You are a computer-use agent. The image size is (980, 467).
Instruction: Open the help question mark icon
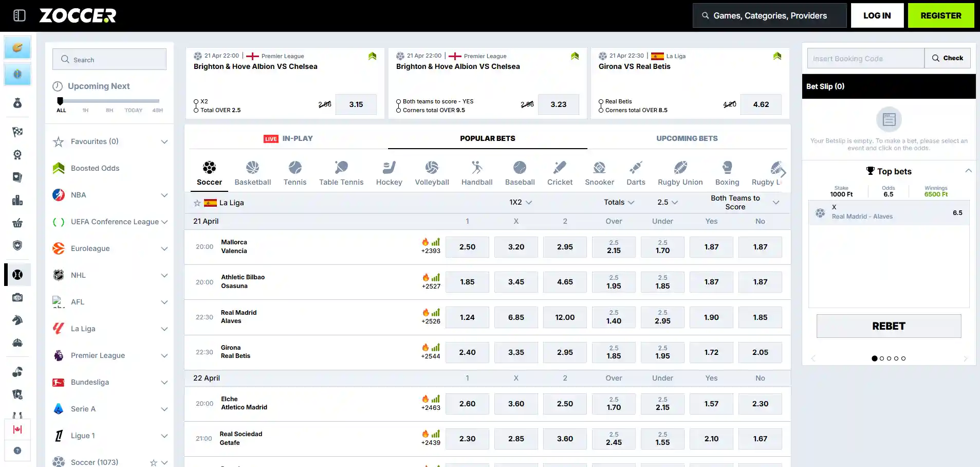(x=17, y=451)
